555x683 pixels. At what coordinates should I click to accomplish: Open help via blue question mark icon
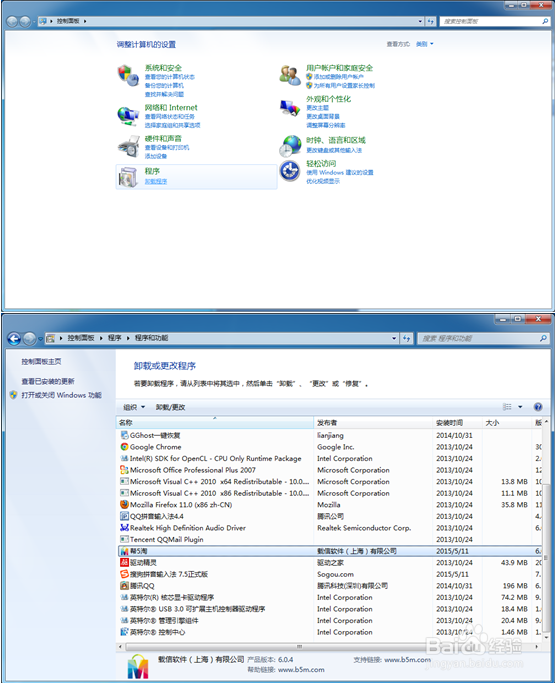coord(538,407)
